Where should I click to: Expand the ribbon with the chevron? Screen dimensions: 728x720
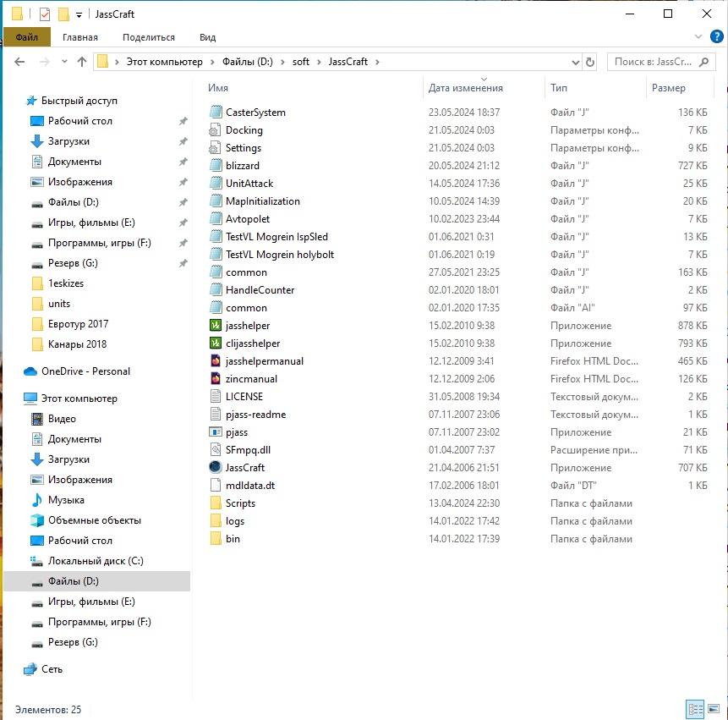click(698, 36)
